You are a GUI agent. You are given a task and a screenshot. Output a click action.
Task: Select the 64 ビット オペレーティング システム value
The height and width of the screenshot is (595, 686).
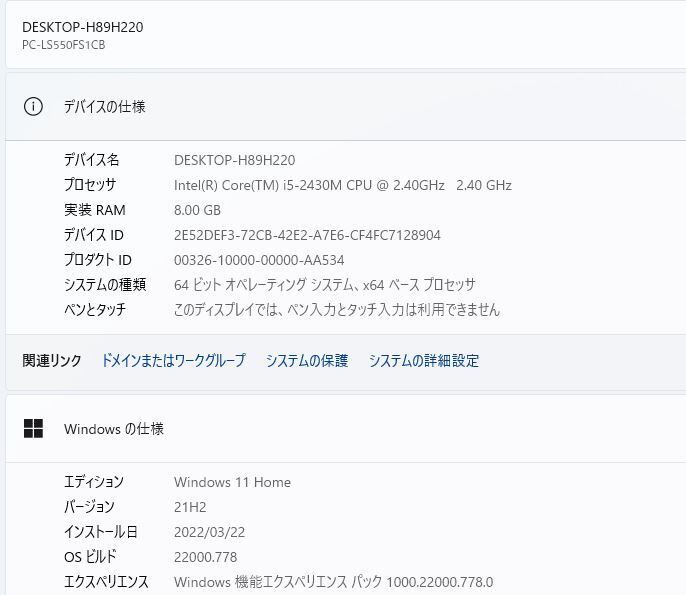click(x=324, y=285)
